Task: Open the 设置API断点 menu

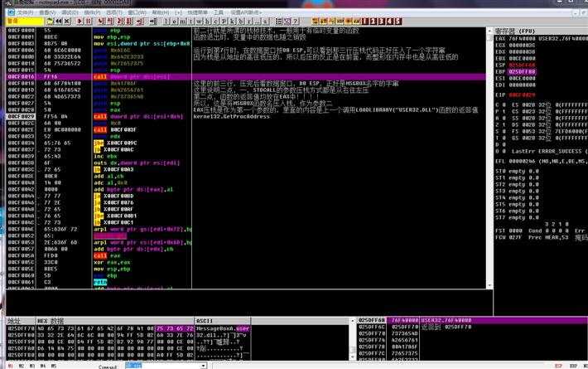Action: (x=246, y=12)
